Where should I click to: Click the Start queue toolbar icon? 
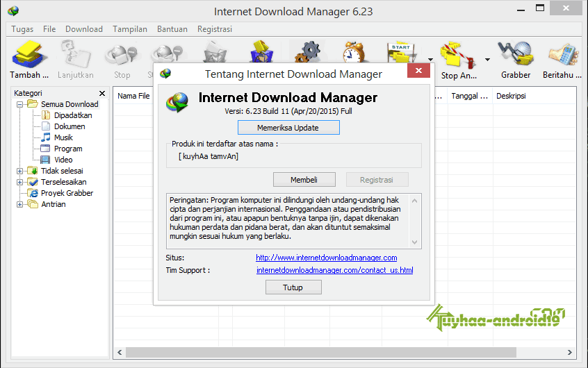pyautogui.click(x=402, y=53)
